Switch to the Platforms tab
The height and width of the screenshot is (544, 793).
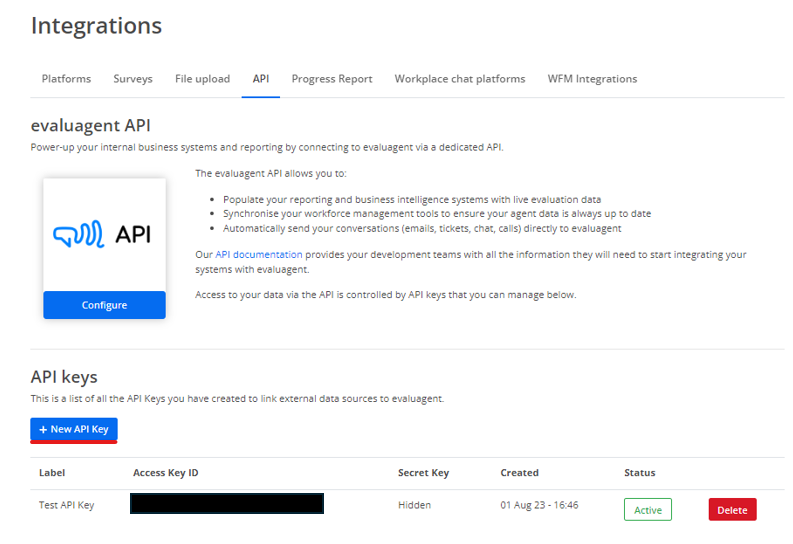coord(66,79)
